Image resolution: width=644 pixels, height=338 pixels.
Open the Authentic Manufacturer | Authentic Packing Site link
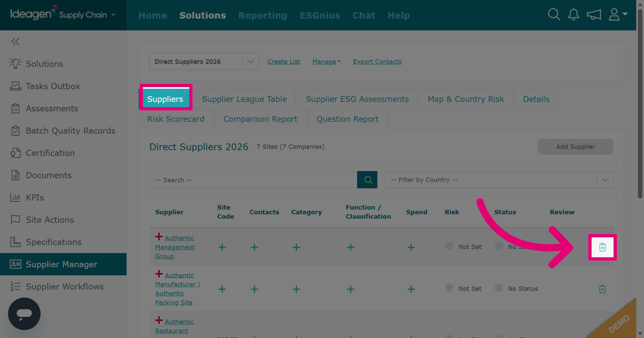[x=178, y=289]
